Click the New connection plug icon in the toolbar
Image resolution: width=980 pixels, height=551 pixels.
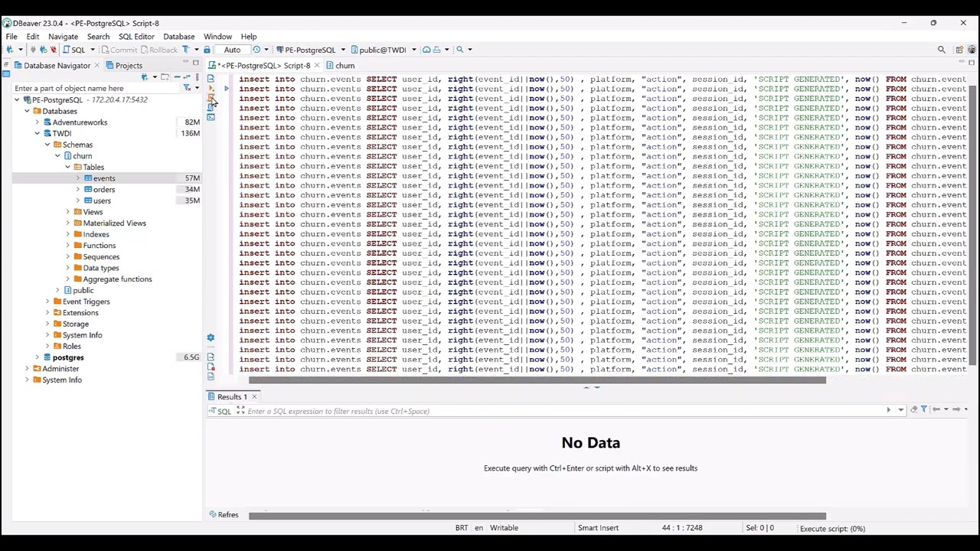coord(9,50)
